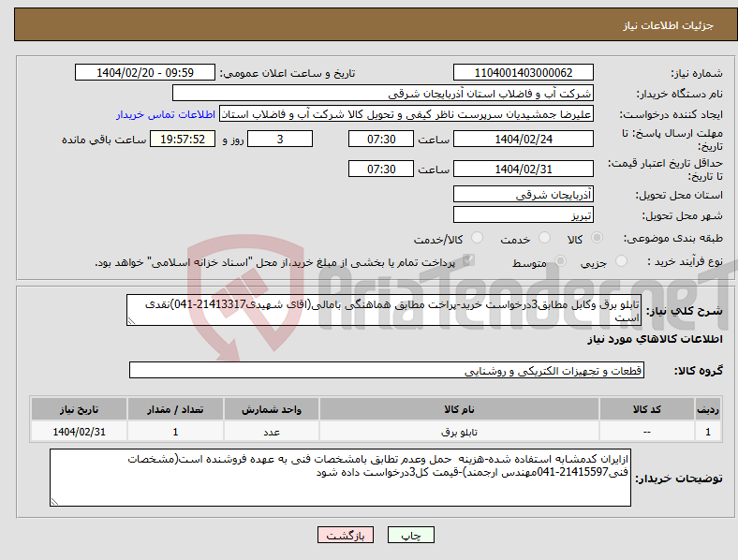Click the چاپ (print) button
Screen dimensions: 738x560
click(411, 535)
